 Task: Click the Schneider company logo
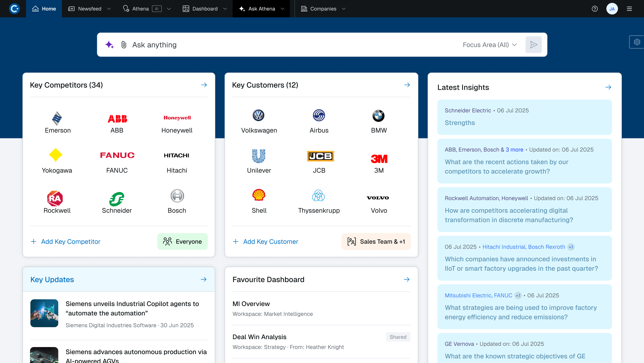click(x=117, y=199)
